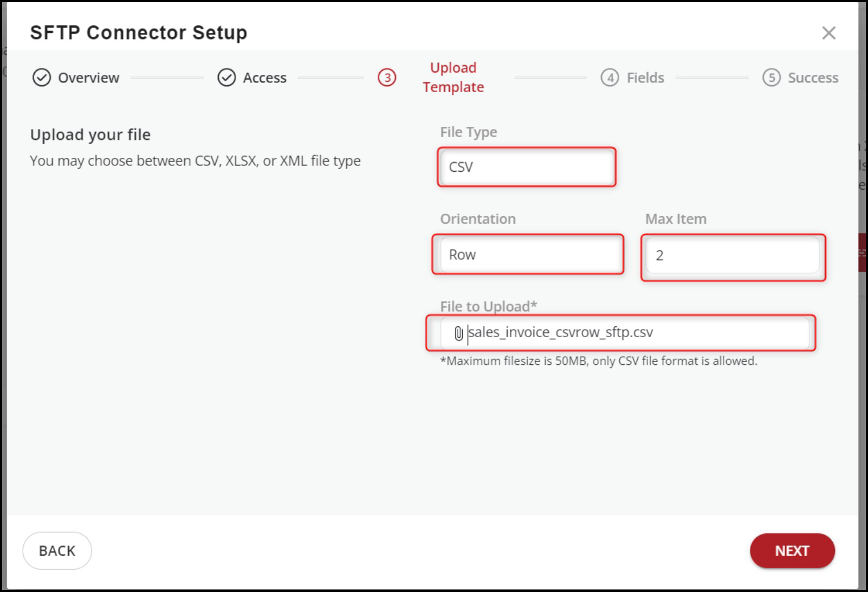Screen dimensions: 868x592
Task: Click the File to Upload label
Action: [488, 306]
